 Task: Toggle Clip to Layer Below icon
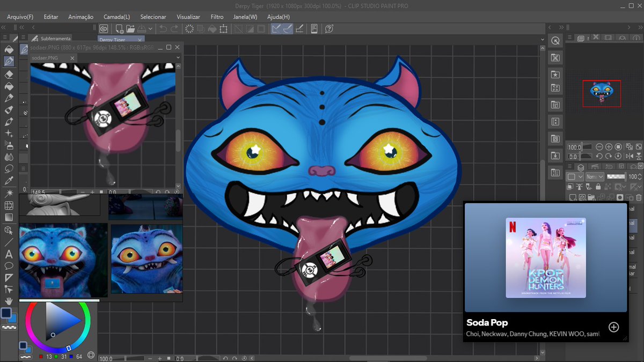[x=571, y=187]
